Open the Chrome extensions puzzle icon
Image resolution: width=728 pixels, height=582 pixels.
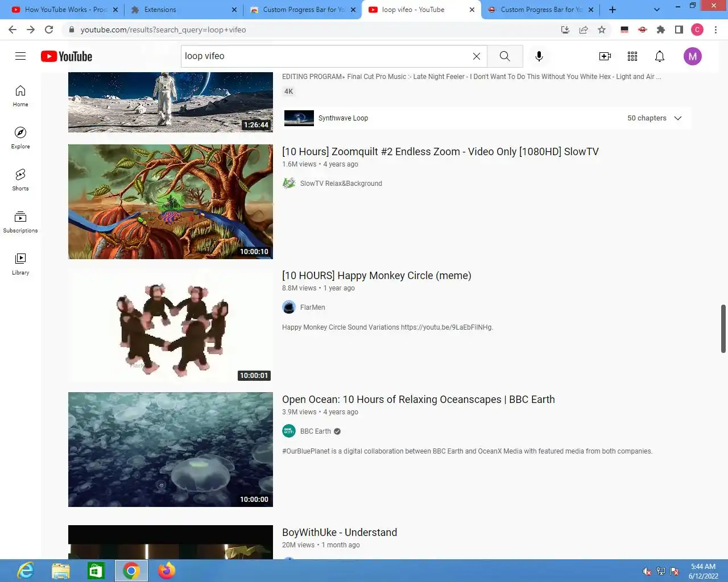660,30
